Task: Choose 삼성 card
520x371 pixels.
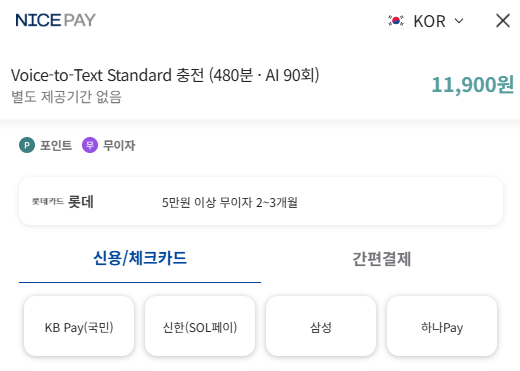Action: point(321,326)
